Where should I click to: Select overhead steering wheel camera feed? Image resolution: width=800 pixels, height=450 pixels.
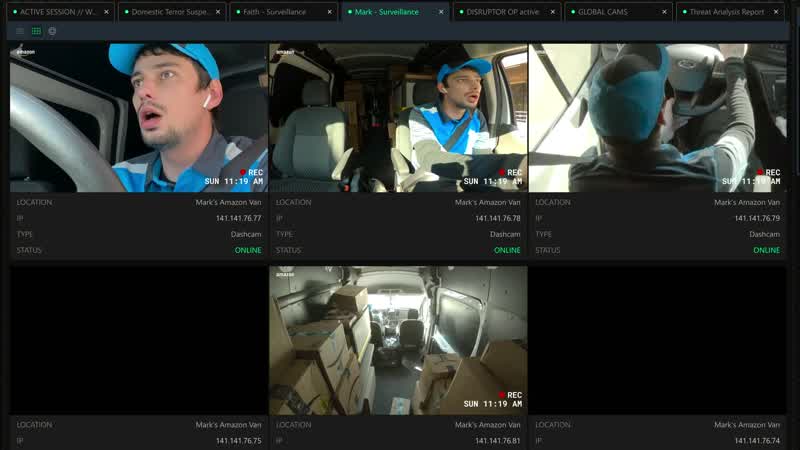pos(658,117)
